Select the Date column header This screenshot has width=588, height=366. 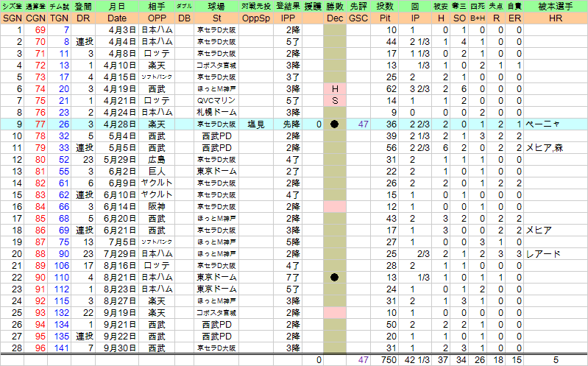tap(117, 18)
